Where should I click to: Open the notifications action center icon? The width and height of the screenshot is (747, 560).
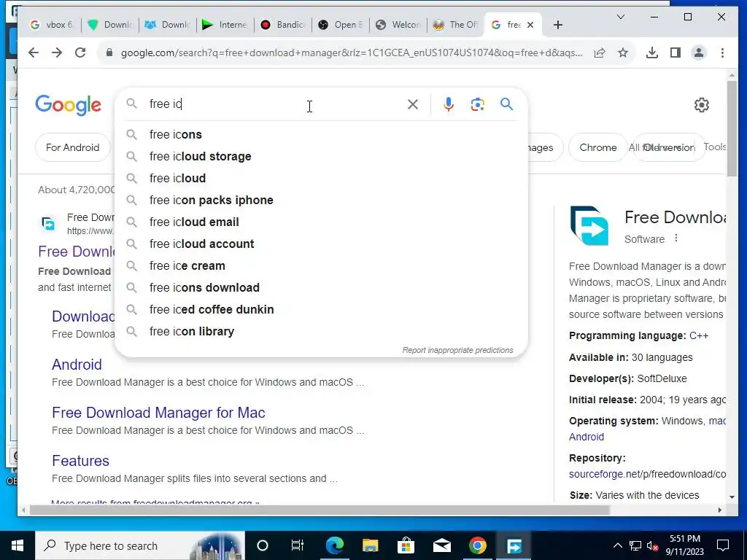[x=723, y=545]
